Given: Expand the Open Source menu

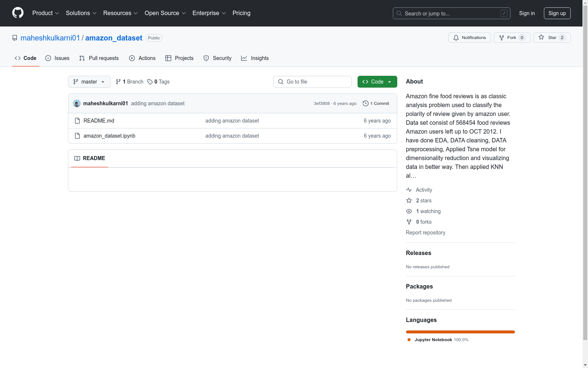Looking at the screenshot, I should click(x=165, y=13).
